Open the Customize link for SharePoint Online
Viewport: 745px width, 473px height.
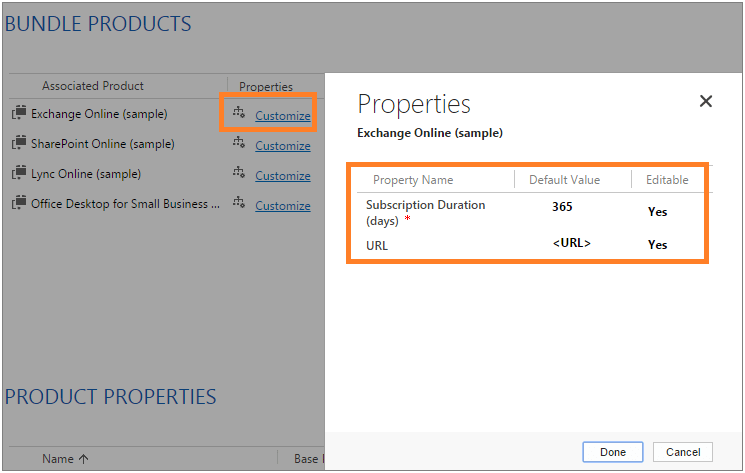283,146
